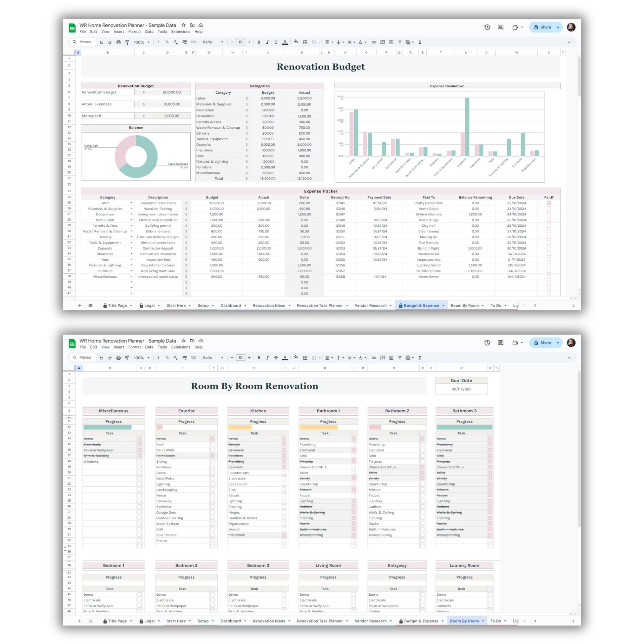
Task: Toggle the Paid checkbox for the Labor expense row
Action: (549, 203)
